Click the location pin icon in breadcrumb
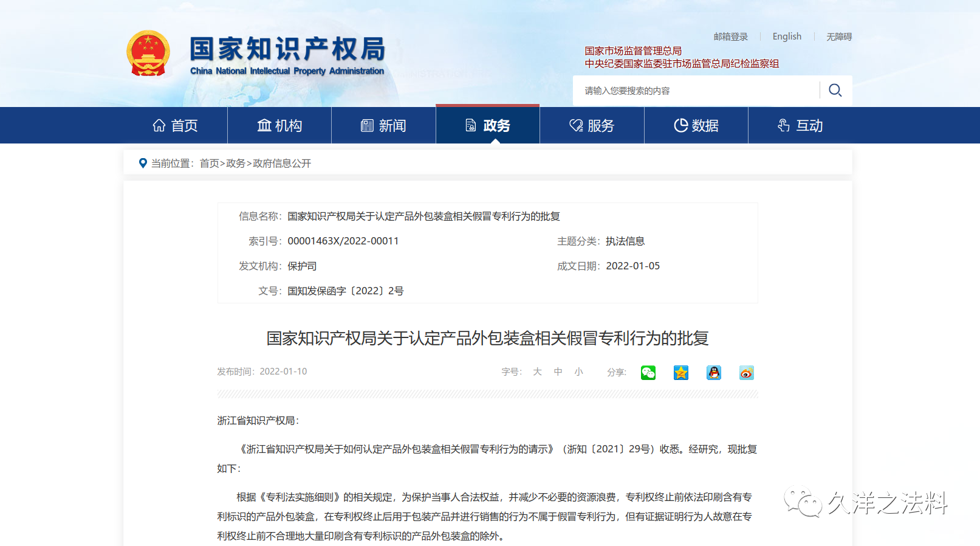 click(143, 163)
